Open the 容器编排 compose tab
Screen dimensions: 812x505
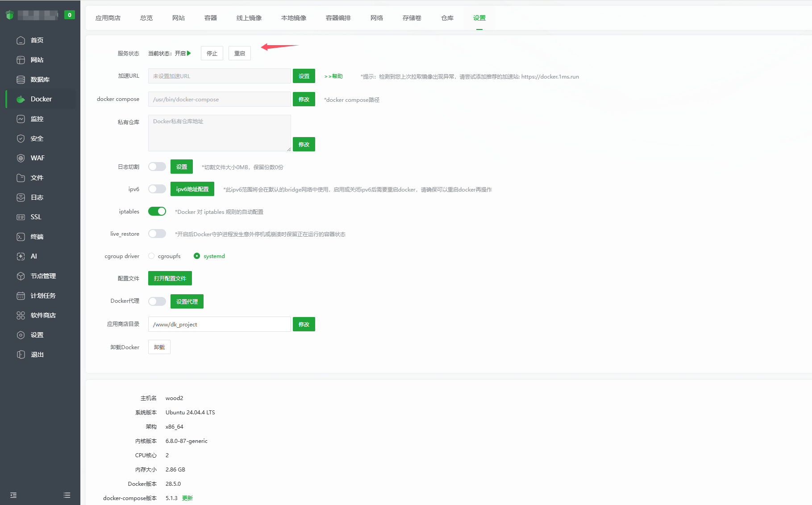[338, 18]
